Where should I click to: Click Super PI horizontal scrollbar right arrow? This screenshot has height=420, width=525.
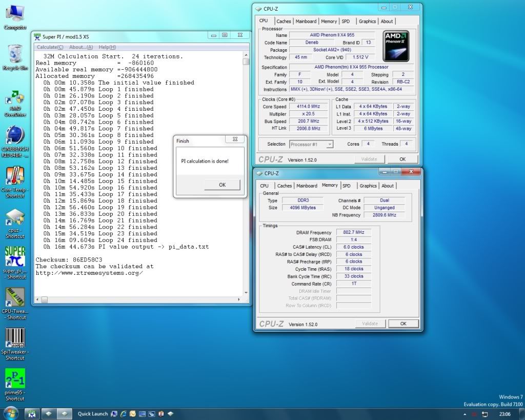[x=239, y=299]
